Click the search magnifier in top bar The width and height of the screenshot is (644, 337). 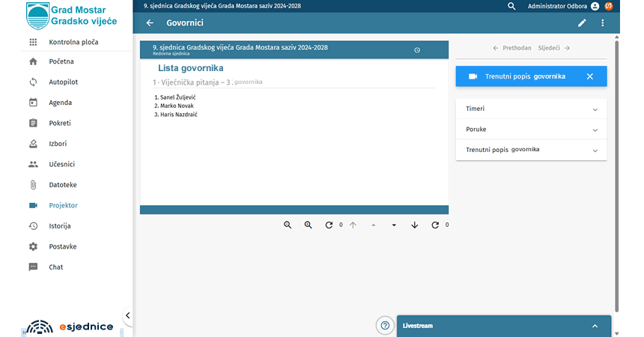click(511, 6)
